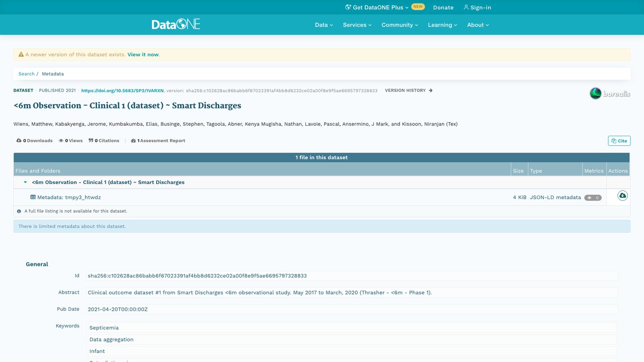Click the Metadata: tmpy3_htwdz file name

coord(69,198)
